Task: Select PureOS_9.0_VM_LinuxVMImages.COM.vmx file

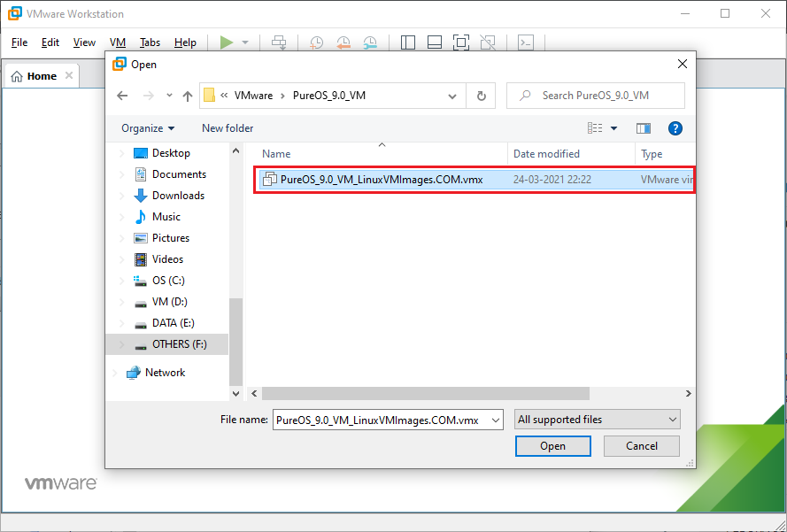Action: (x=475, y=180)
